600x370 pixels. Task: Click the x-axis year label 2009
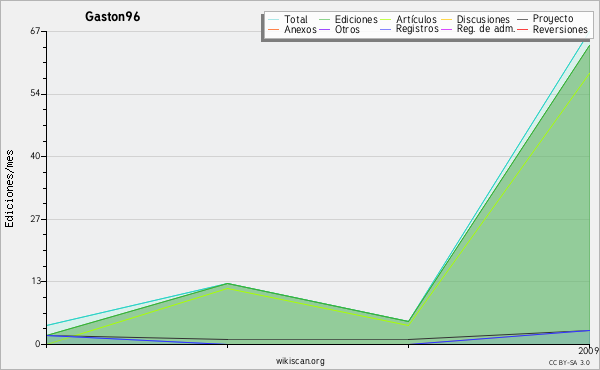coord(589,350)
